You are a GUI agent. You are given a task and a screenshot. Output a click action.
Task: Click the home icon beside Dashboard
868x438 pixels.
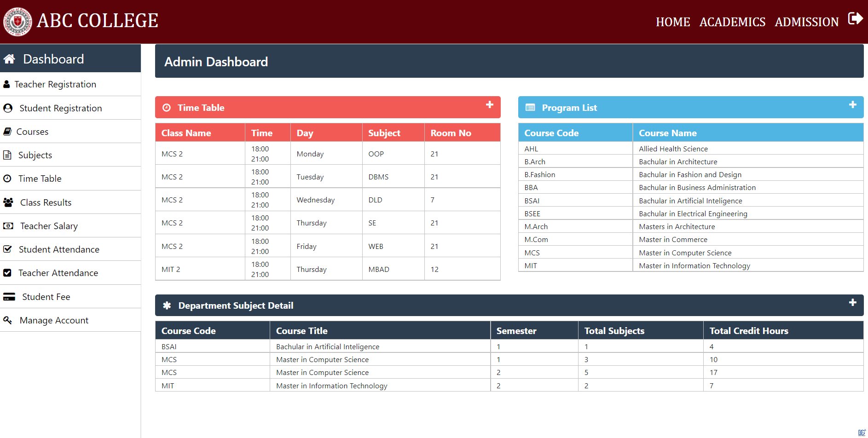coord(10,59)
